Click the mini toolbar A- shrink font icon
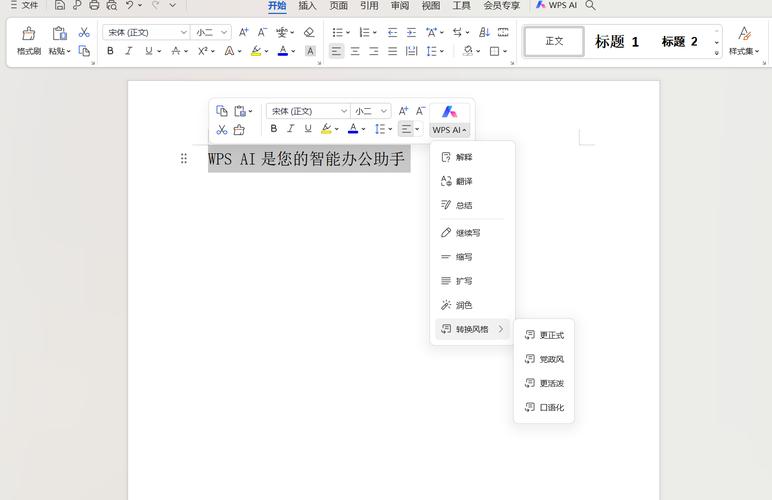This screenshot has width=772, height=500. point(420,111)
